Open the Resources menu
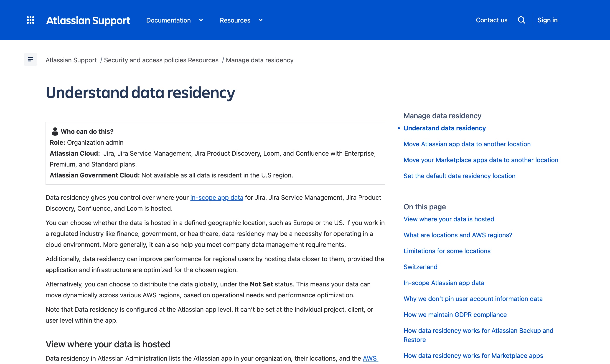610x364 pixels. pos(235,20)
